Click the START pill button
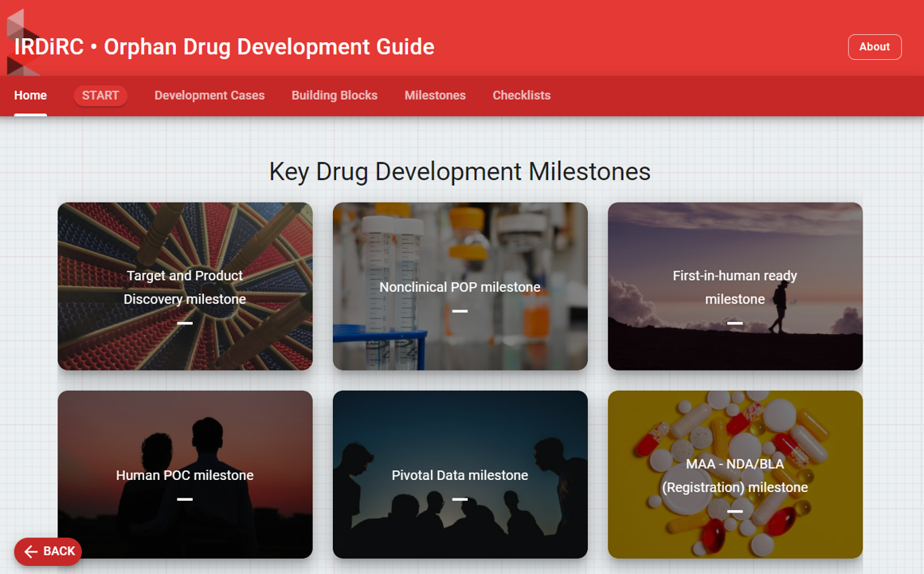This screenshot has height=574, width=924. click(x=100, y=96)
